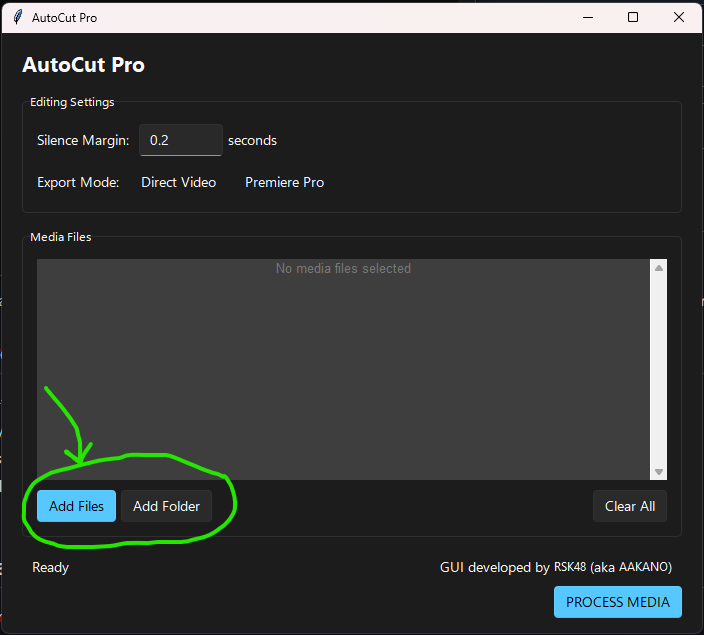
Task: Click the 'Export Mode:' label
Action: tap(78, 182)
